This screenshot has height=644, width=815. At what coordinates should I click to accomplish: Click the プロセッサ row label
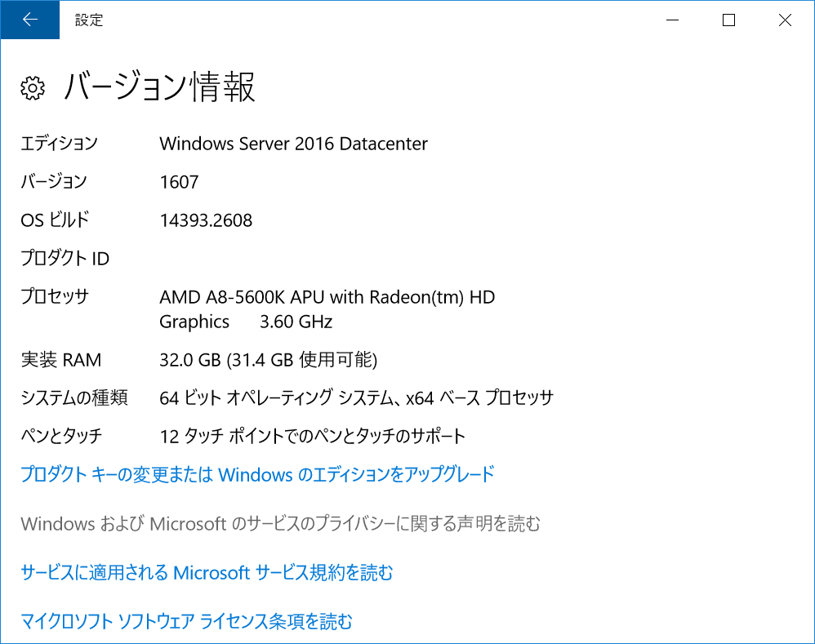tap(55, 296)
